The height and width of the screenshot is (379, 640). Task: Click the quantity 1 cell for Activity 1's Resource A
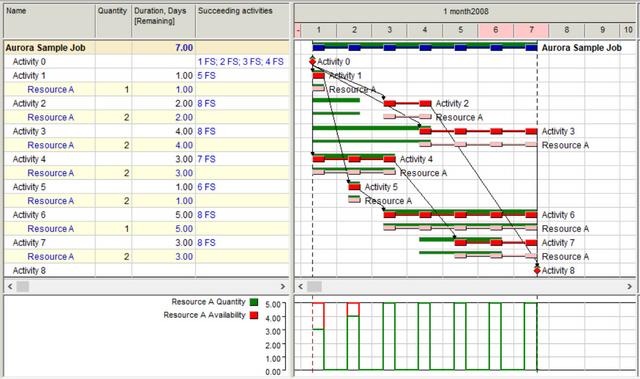pos(113,89)
